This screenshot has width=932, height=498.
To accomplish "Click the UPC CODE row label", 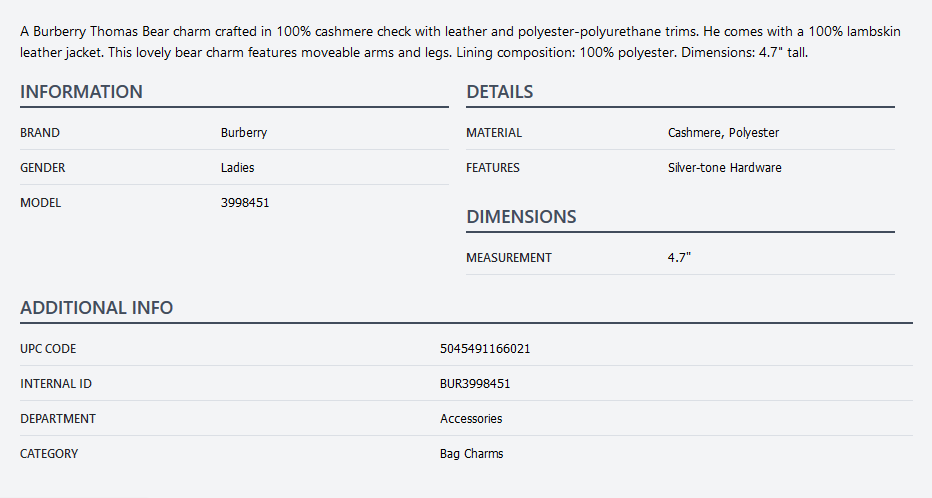I will click(48, 348).
